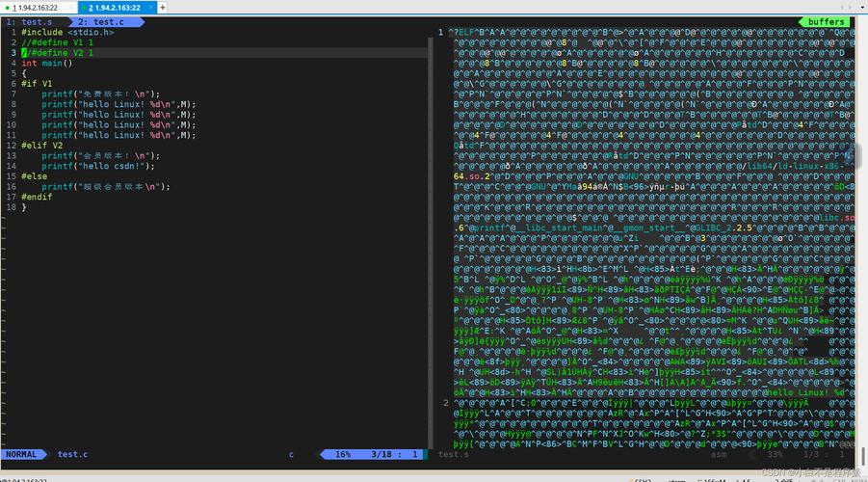Click printf("hello csdn!") line
Screen dimensions: 868x482
tap(98, 166)
